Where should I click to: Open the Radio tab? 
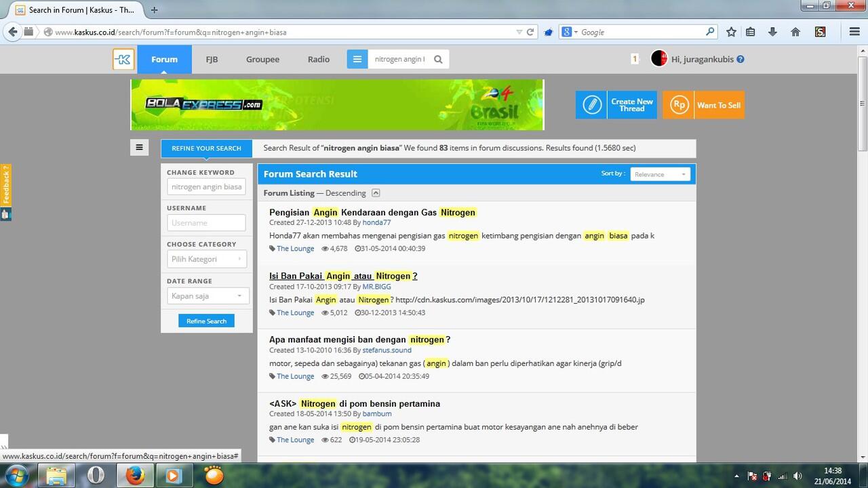(x=319, y=59)
